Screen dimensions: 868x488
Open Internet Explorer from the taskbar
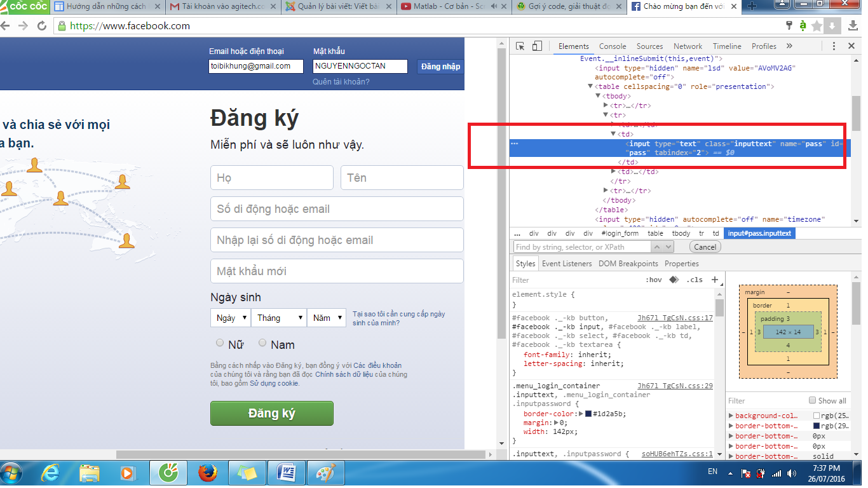[x=50, y=473]
